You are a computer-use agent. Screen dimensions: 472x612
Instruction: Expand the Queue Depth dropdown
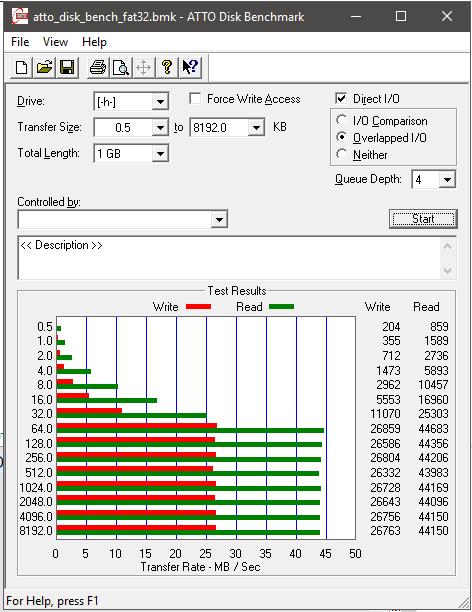[447, 180]
